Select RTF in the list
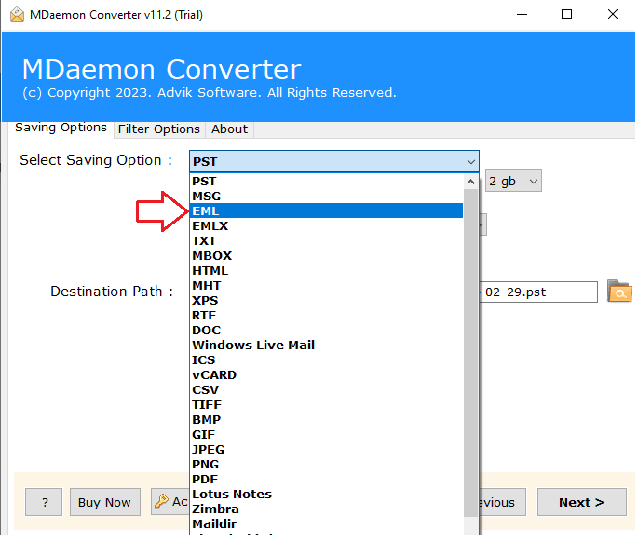Image resolution: width=635 pixels, height=535 pixels. tap(326, 315)
